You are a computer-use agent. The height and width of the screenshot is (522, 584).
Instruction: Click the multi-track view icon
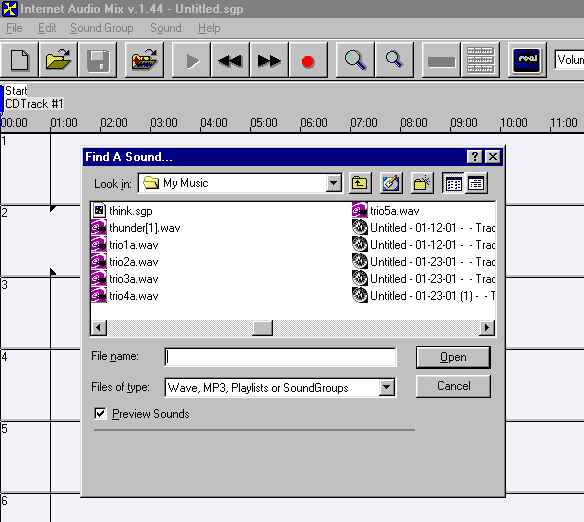480,60
